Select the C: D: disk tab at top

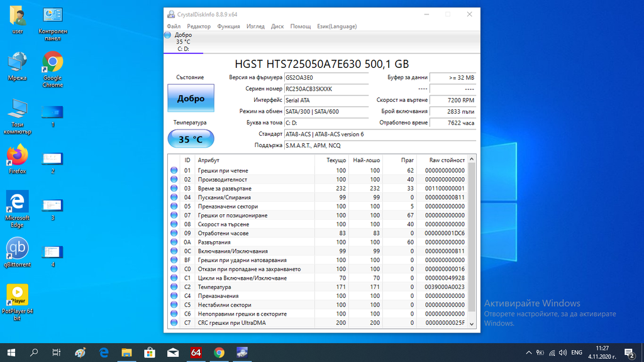[182, 41]
